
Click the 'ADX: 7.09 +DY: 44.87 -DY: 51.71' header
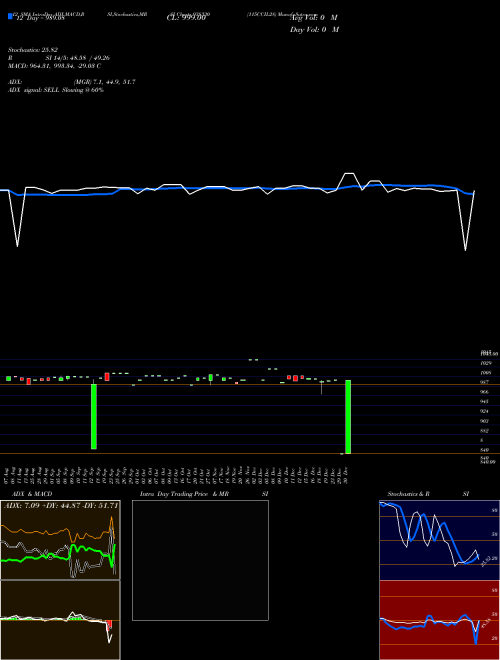[61, 506]
